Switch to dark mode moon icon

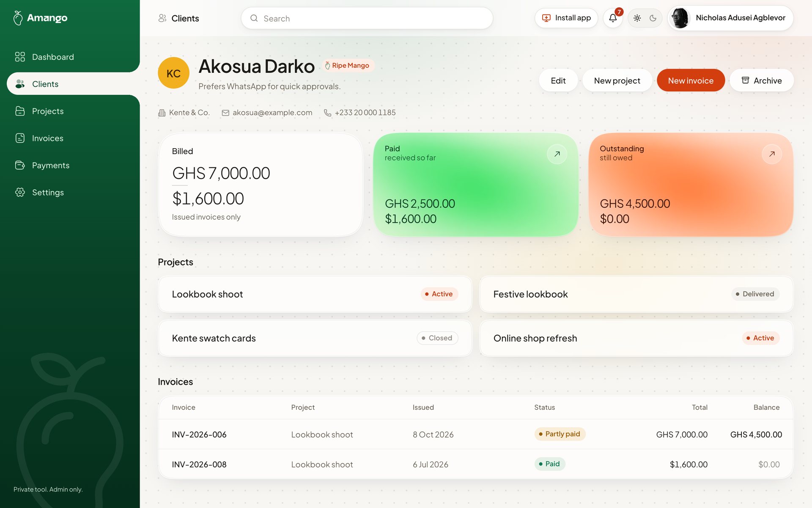coord(653,18)
